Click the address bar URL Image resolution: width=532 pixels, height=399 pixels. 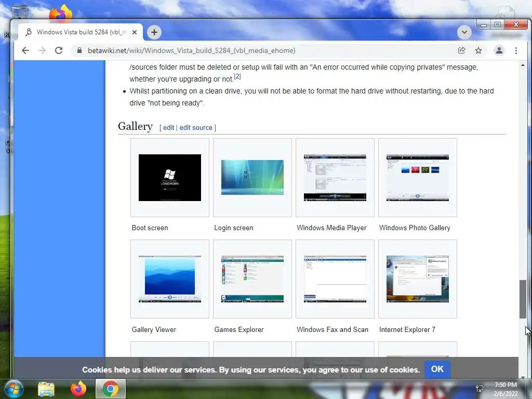191,50
